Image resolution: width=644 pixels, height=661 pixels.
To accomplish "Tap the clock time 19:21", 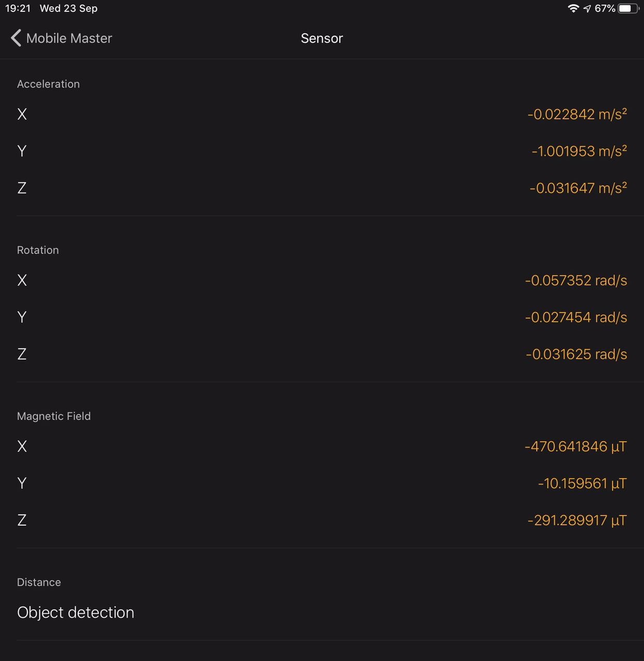I will coord(18,8).
